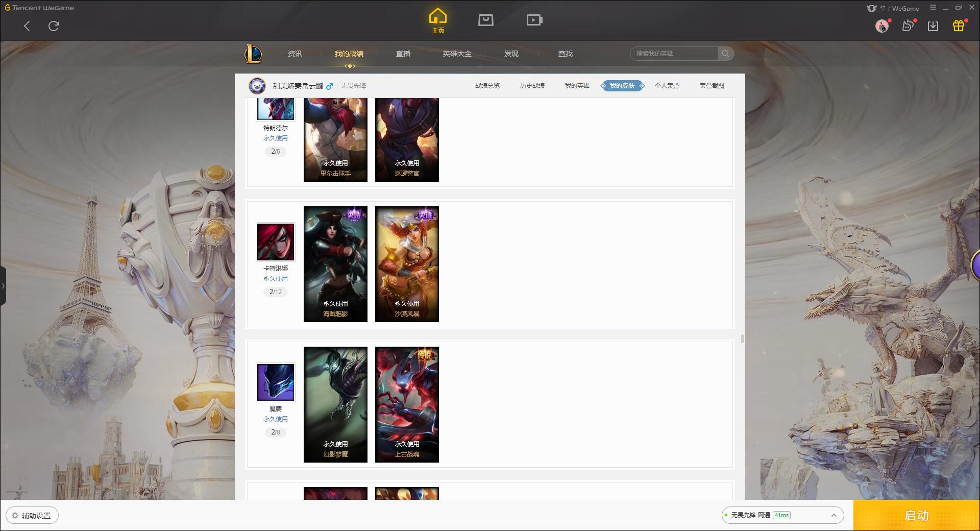This screenshot has width=980, height=531.
Task: Click 永久使用 under 魔腾
Action: click(x=276, y=419)
